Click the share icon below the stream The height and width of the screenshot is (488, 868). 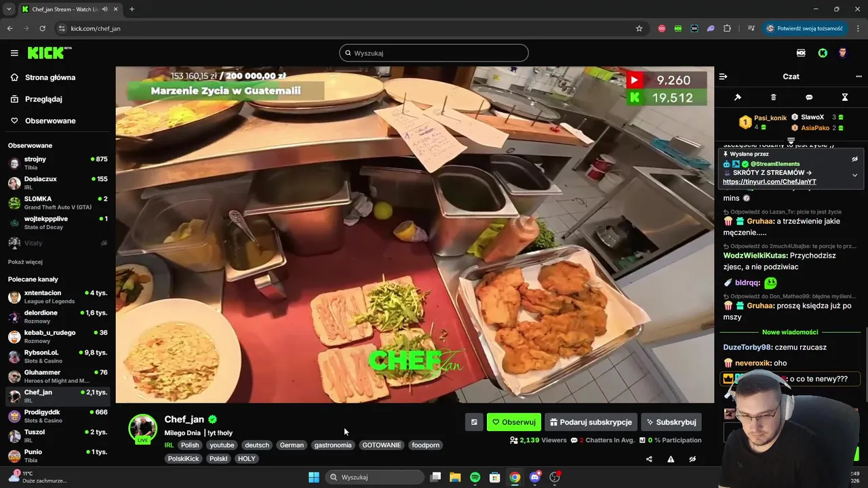pyautogui.click(x=649, y=459)
